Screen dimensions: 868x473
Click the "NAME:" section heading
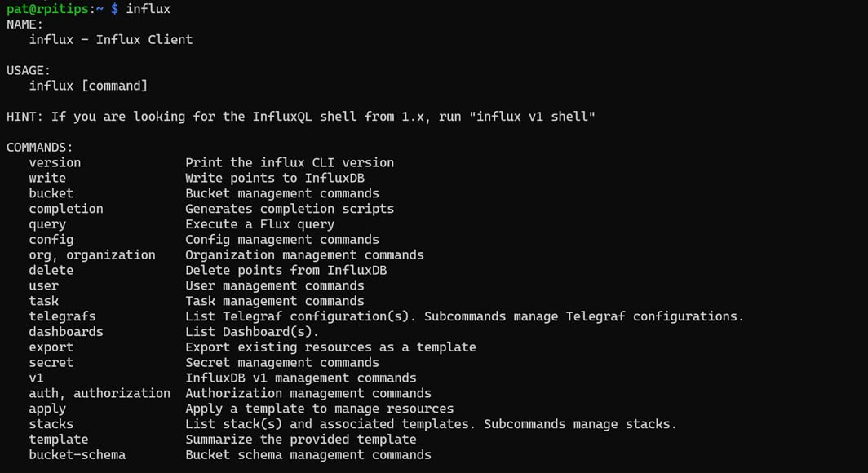click(24, 24)
